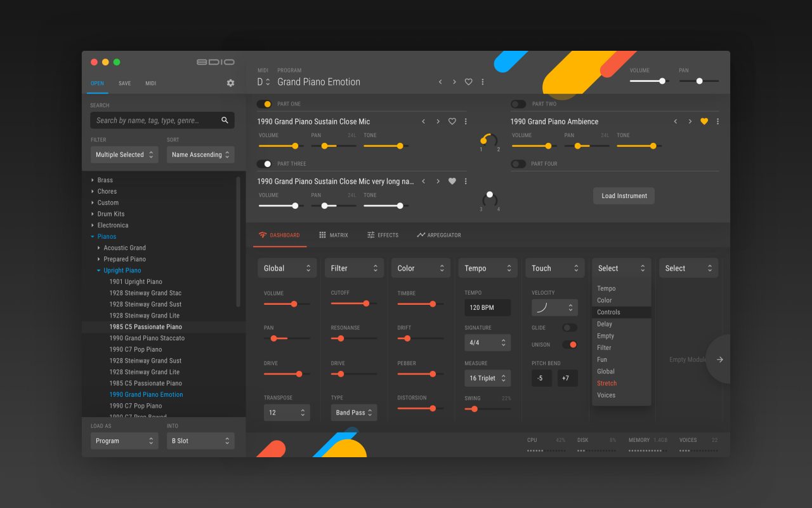This screenshot has height=508, width=812.
Task: Select 1990 Grand Piano Staccato preset
Action: pyautogui.click(x=147, y=338)
